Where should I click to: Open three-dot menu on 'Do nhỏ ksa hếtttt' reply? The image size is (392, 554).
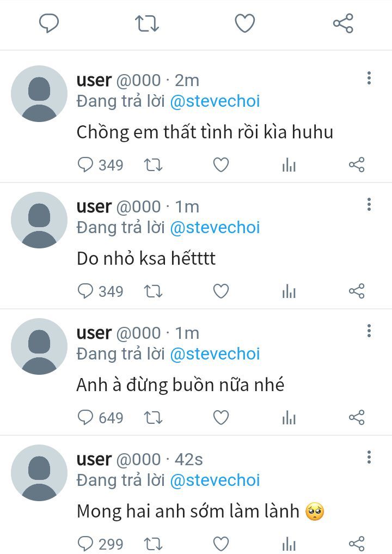click(x=369, y=204)
